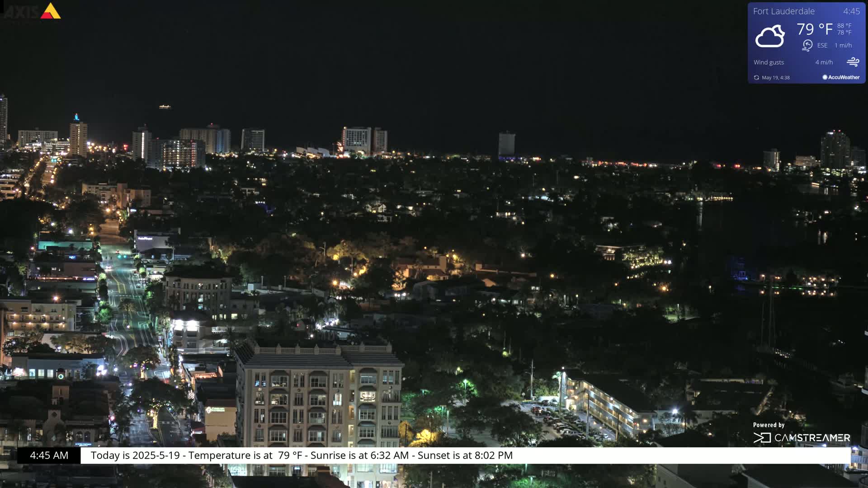The width and height of the screenshot is (868, 488).
Task: Click the AccuWeather logo
Action: [841, 77]
